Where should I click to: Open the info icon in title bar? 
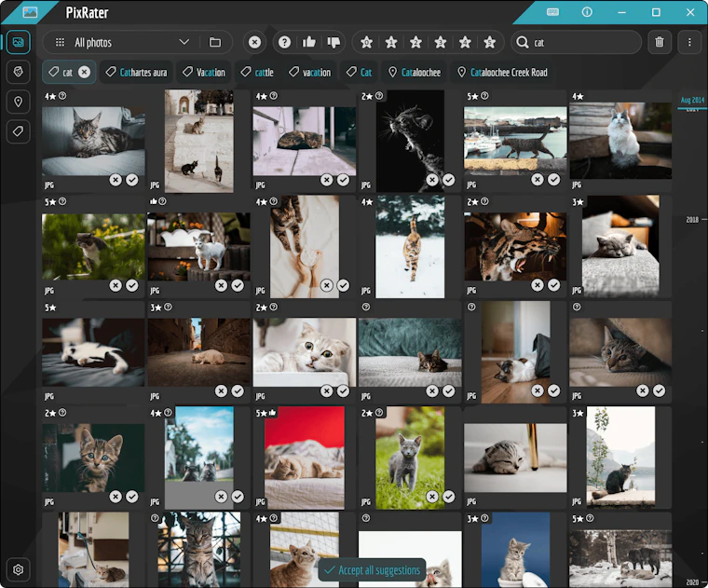[x=587, y=12]
